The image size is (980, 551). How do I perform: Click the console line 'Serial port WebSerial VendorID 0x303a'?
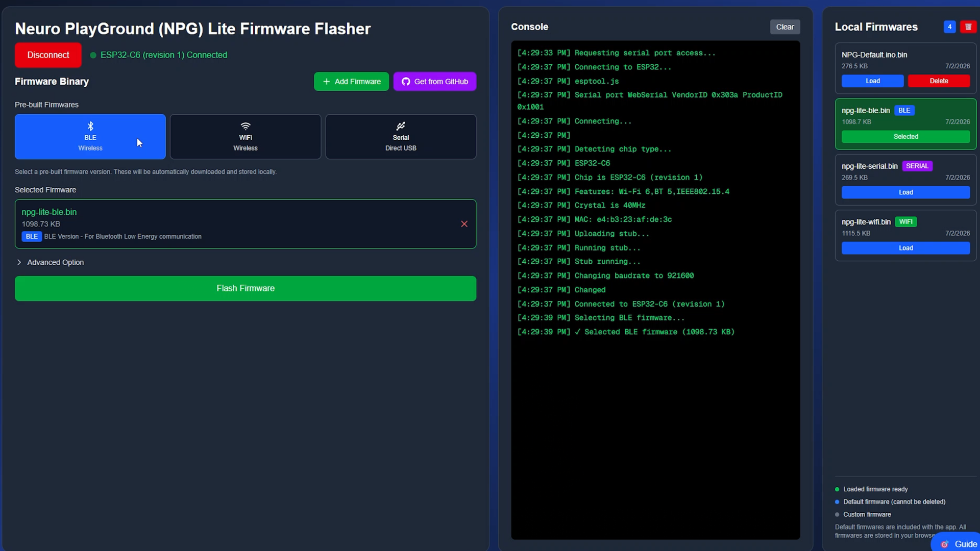pyautogui.click(x=656, y=95)
